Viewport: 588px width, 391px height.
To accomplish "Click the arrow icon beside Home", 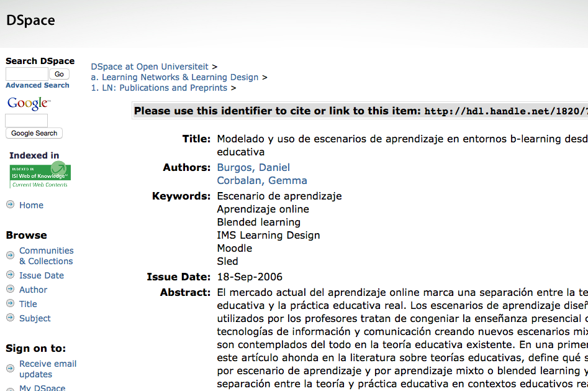I will point(10,205).
